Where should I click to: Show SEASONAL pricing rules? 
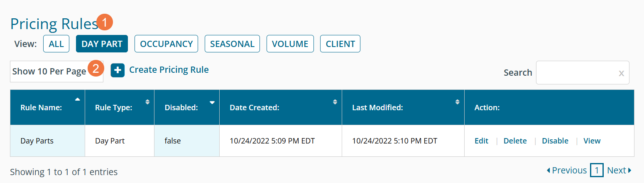232,44
